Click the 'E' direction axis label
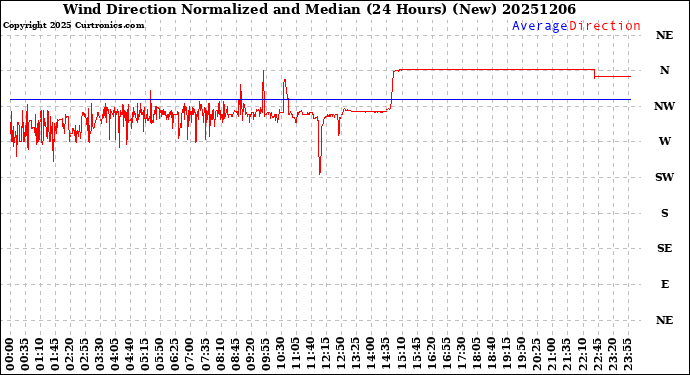This screenshot has height=375, width=690. click(665, 284)
